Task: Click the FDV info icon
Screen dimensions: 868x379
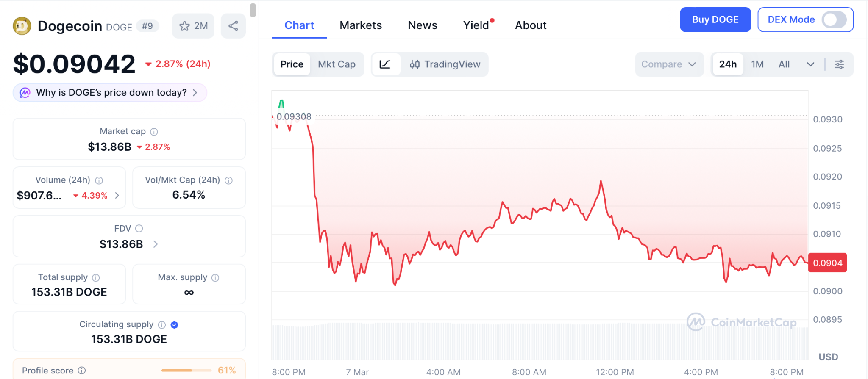Action: (139, 229)
